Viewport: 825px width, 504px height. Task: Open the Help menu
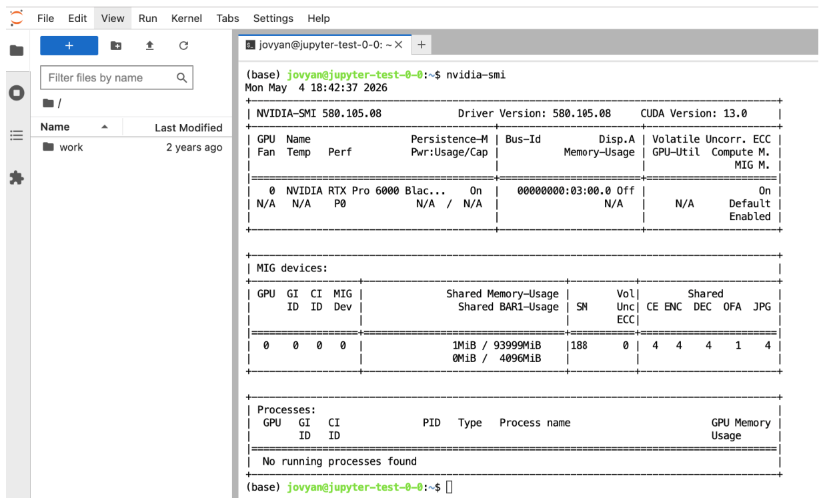(319, 18)
